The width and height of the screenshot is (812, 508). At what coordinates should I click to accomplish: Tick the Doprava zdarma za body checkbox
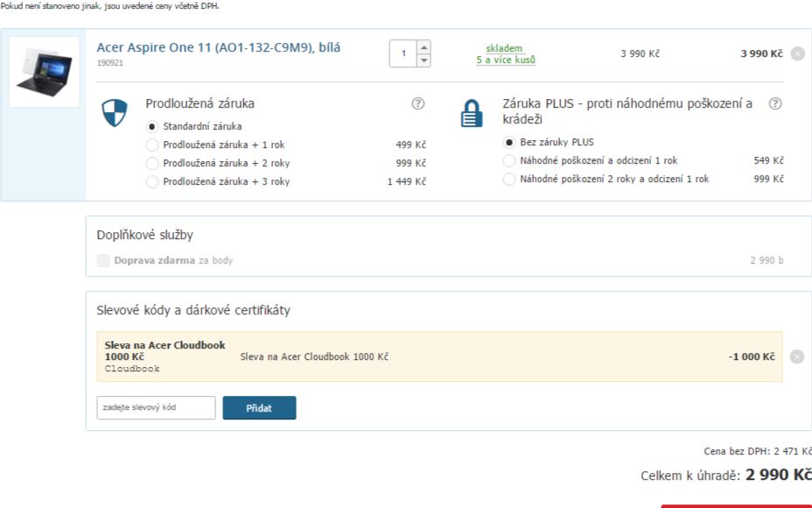[x=103, y=260]
